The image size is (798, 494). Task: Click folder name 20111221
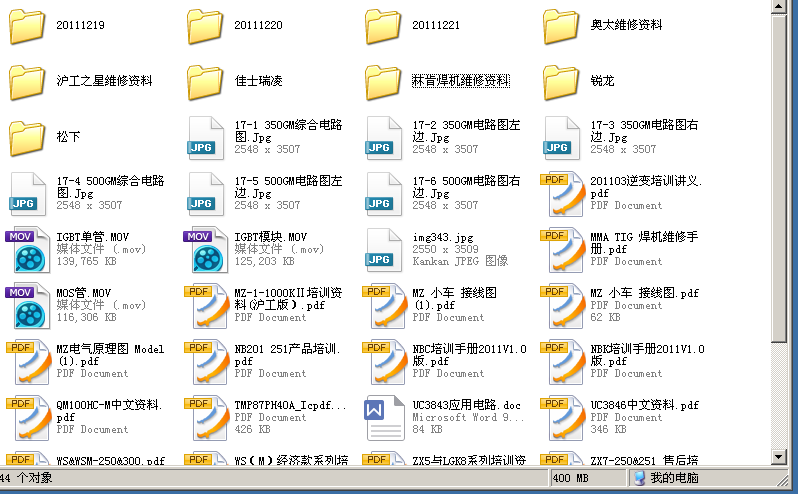click(436, 25)
